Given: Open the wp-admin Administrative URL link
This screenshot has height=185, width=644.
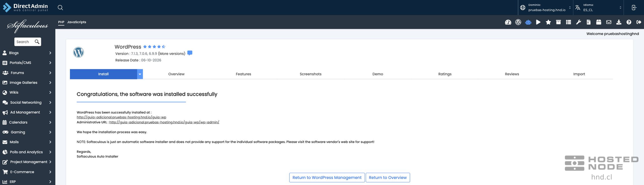Looking at the screenshot, I should 164,122.
